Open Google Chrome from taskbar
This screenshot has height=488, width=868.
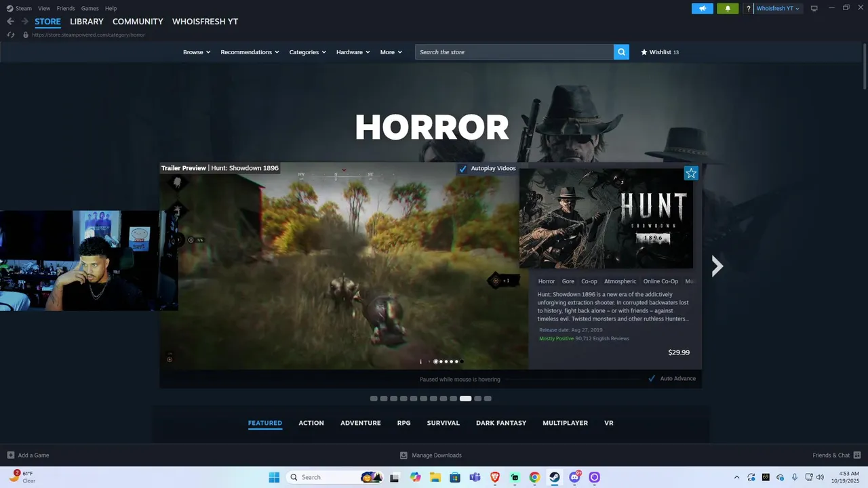(x=534, y=477)
